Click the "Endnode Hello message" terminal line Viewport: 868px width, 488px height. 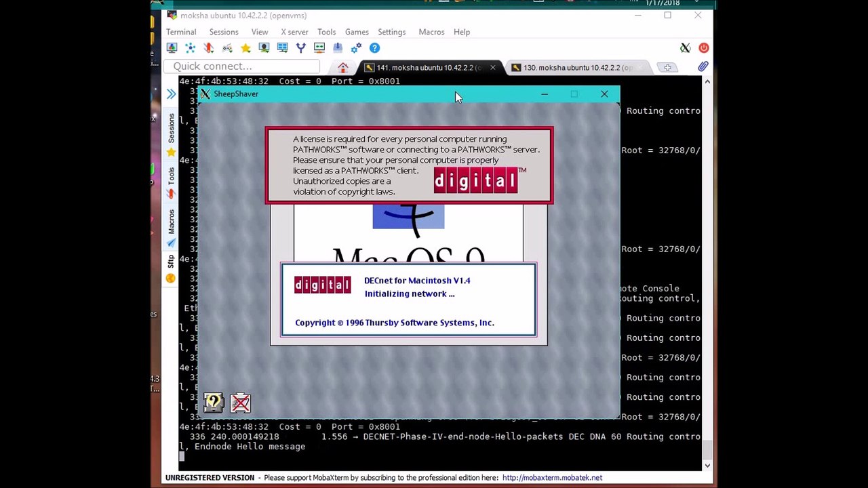(250, 447)
